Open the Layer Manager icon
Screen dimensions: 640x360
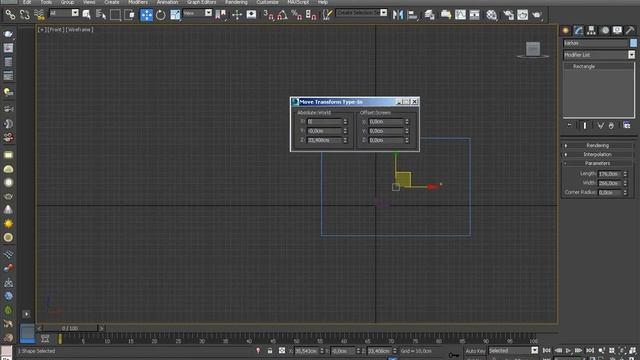(429, 15)
